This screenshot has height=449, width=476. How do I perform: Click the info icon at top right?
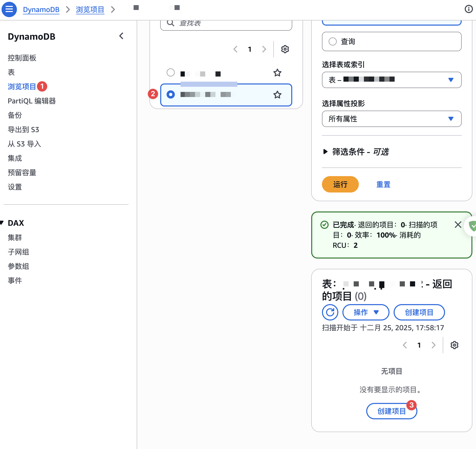pyautogui.click(x=469, y=9)
